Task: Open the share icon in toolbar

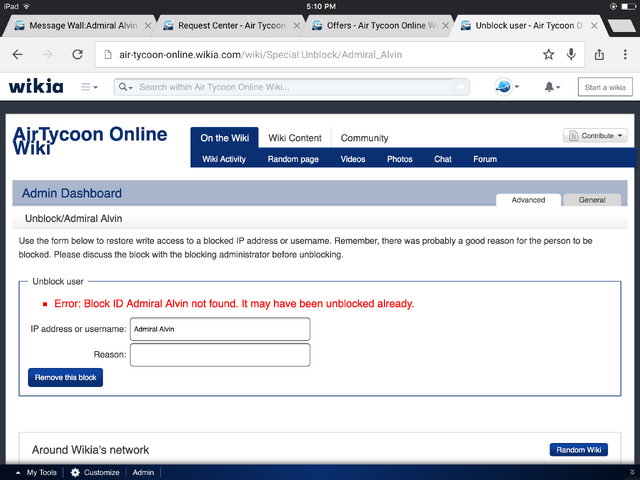Action: click(x=599, y=54)
